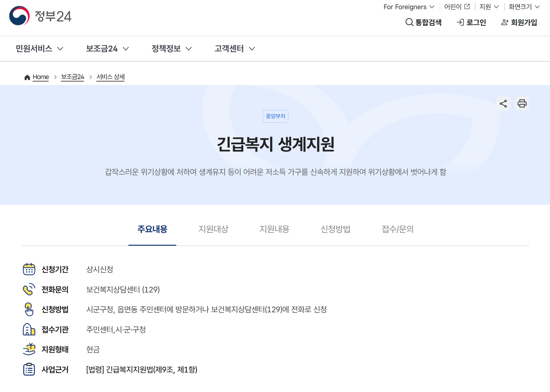Click the 회원가입 link
Screen dimensions: 550x392
[x=519, y=22]
